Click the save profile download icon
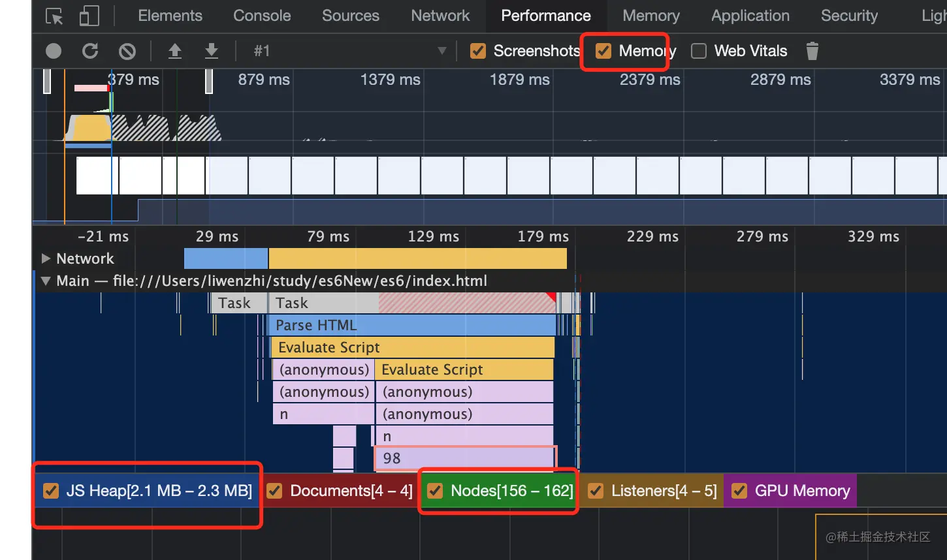 pyautogui.click(x=212, y=51)
